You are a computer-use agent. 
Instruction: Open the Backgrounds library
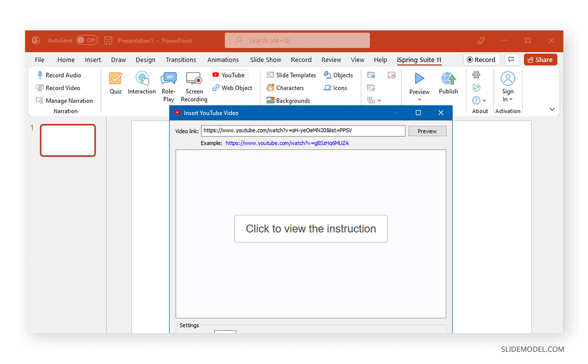(289, 100)
